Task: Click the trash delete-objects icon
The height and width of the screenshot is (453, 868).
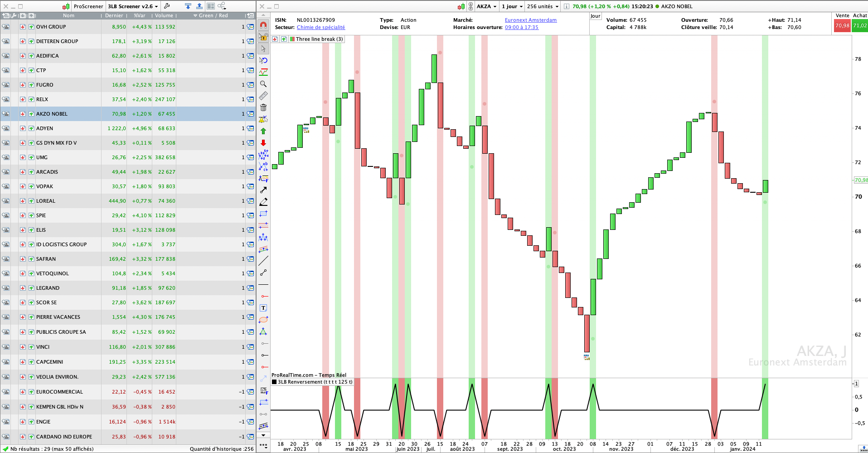Action: 263,107
